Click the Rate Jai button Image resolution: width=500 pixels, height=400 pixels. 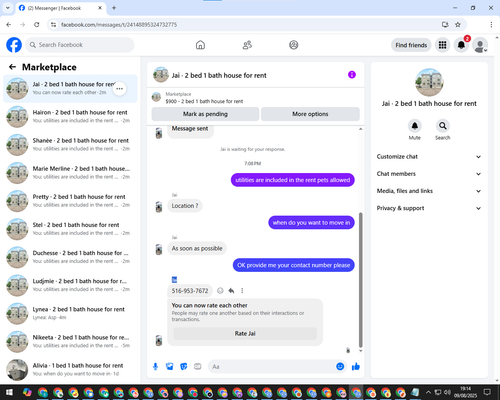(x=245, y=333)
